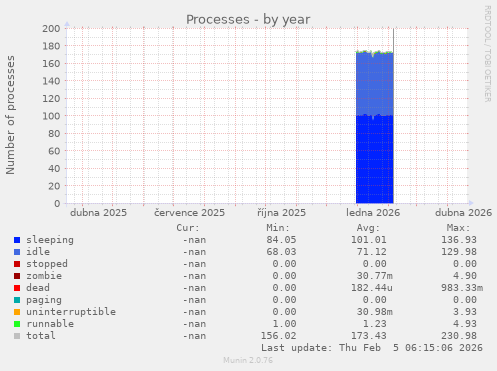Click the 'Last update' timestamp line
Image resolution: width=497 pixels, height=371 pixels.
click(372, 348)
